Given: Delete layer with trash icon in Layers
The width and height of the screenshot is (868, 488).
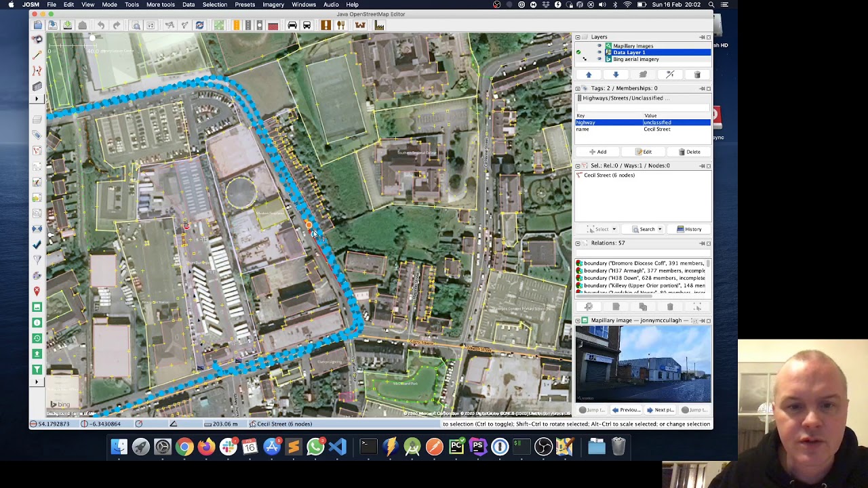Looking at the screenshot, I should [x=697, y=75].
